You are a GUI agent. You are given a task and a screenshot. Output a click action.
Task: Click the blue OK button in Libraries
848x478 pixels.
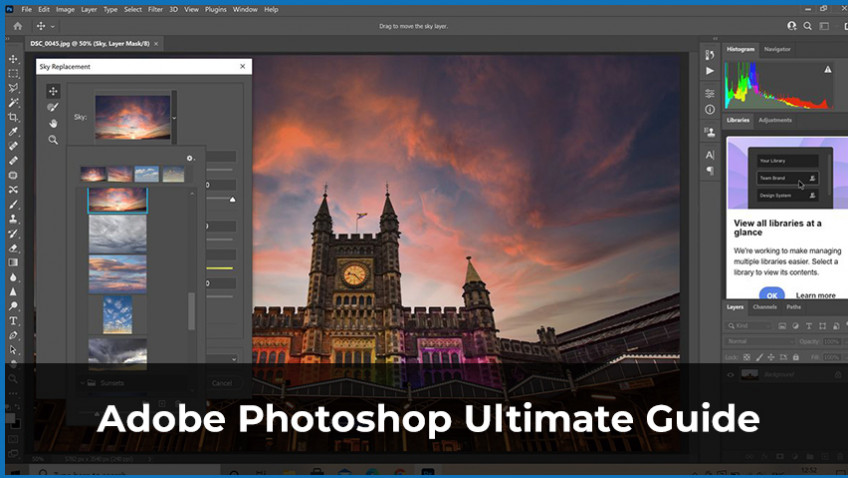click(x=771, y=295)
